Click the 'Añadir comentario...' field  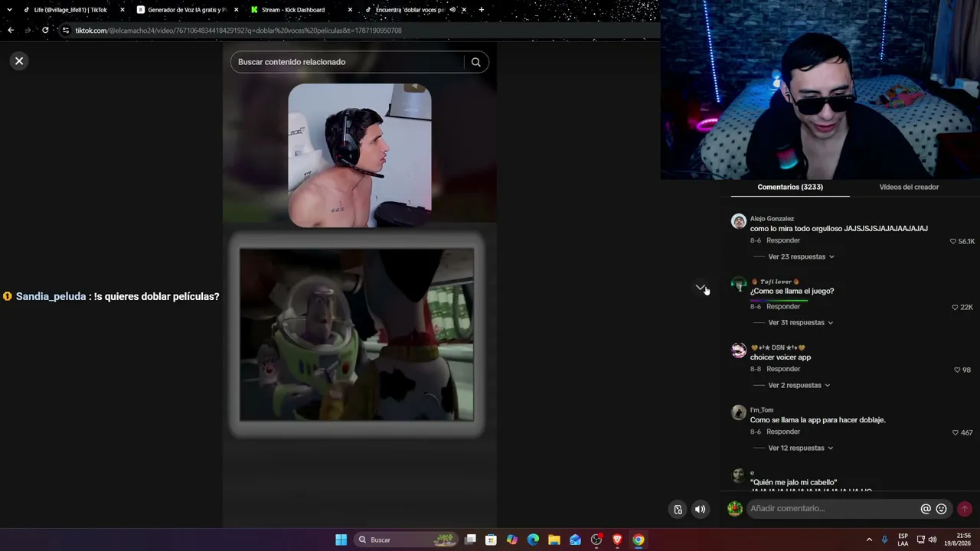tap(833, 509)
